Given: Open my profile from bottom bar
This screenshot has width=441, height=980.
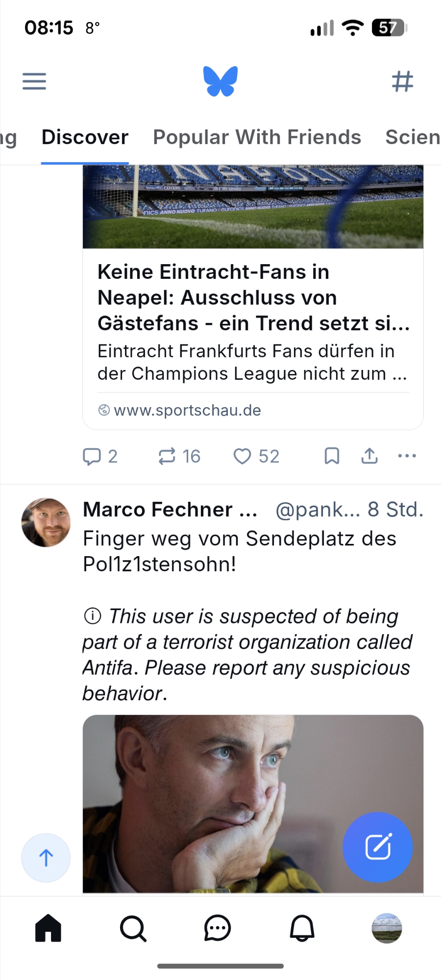Looking at the screenshot, I should [387, 928].
